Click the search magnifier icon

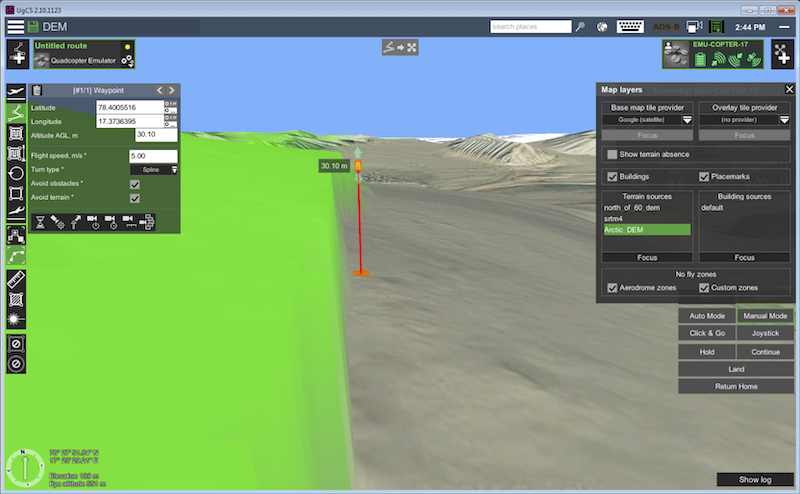(x=580, y=27)
